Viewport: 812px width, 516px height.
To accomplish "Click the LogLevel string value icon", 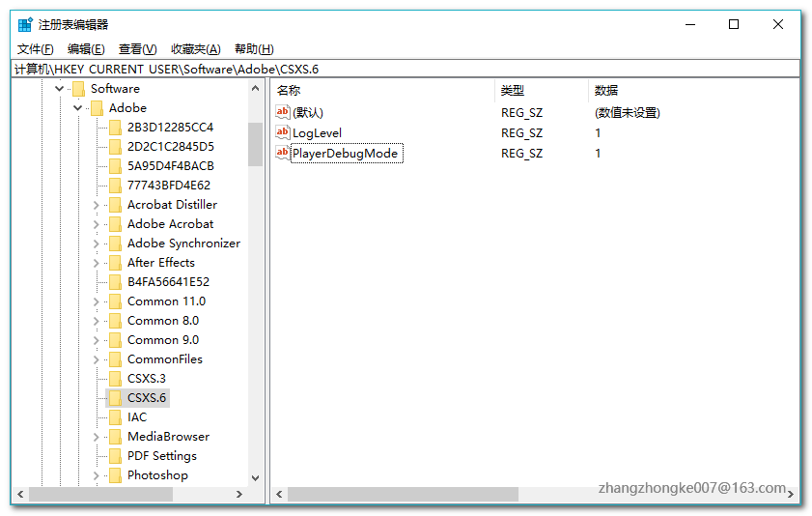I will tap(282, 132).
